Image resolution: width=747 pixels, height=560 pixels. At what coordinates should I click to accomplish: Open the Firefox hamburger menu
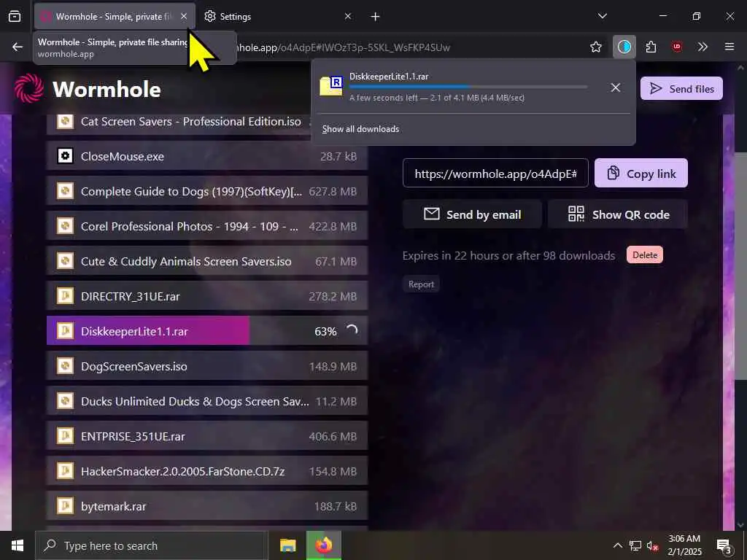729,47
